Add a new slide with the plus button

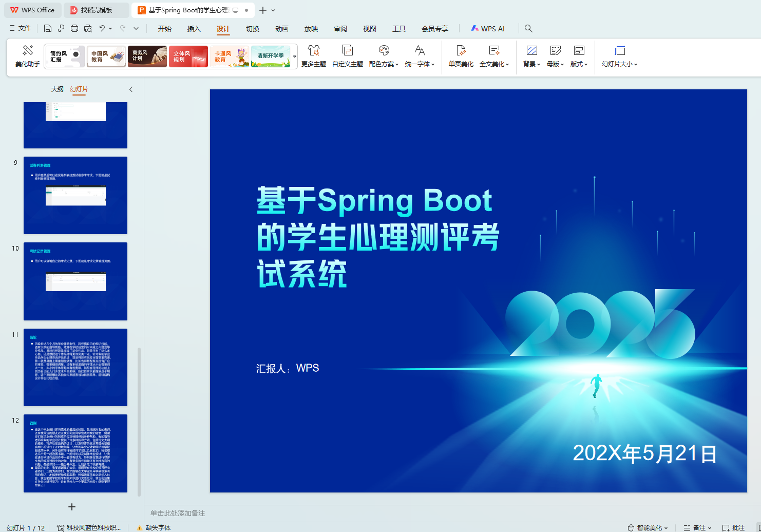pos(72,507)
